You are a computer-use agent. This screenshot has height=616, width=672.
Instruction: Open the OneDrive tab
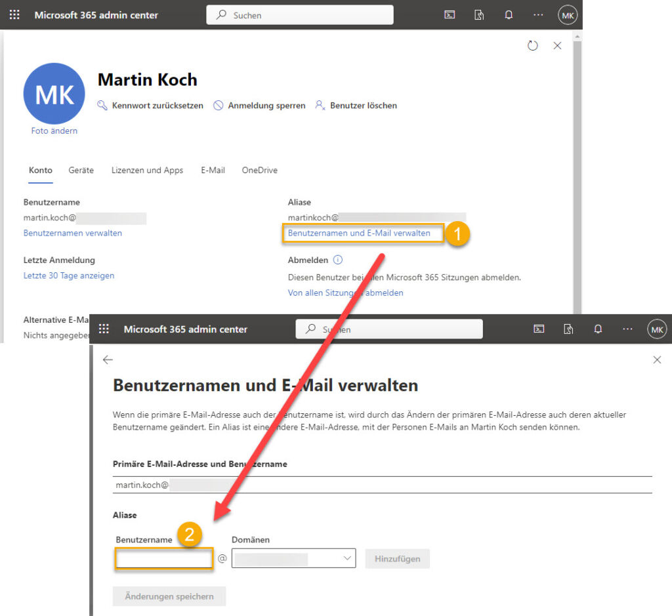(260, 170)
